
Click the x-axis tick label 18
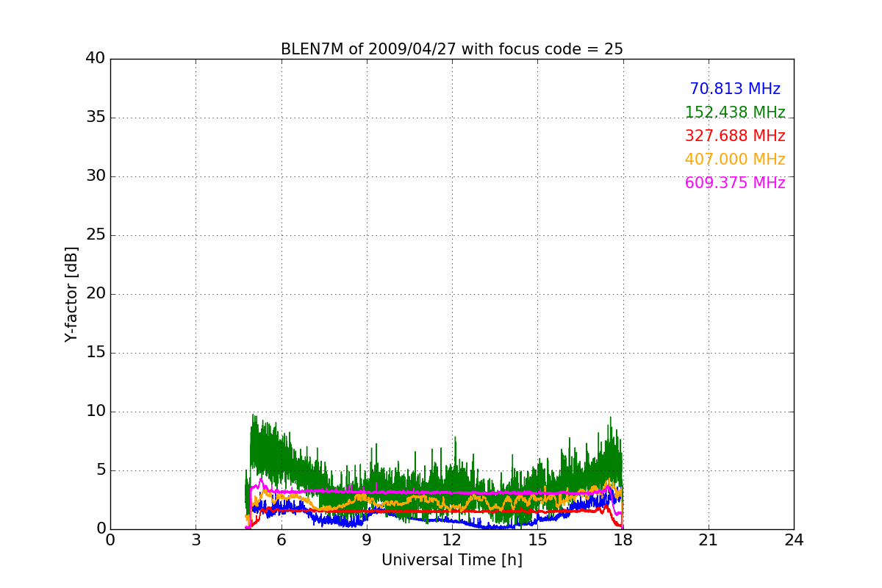coord(623,540)
